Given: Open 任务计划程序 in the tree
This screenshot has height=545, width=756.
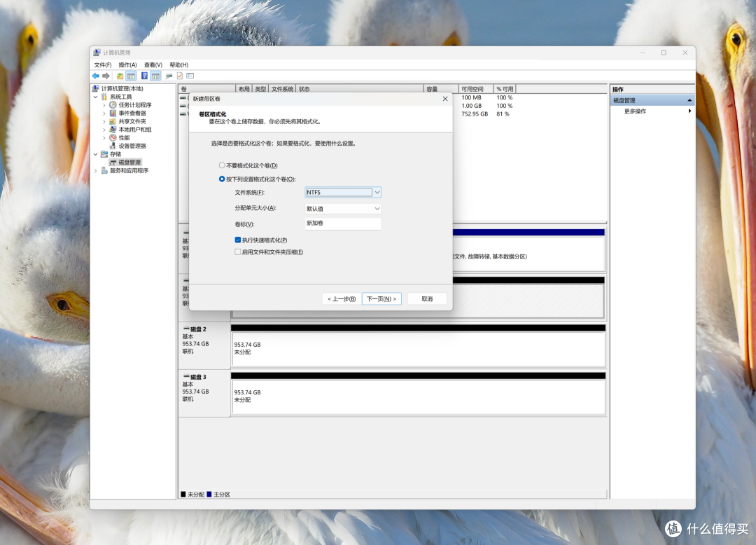Looking at the screenshot, I should pos(135,104).
